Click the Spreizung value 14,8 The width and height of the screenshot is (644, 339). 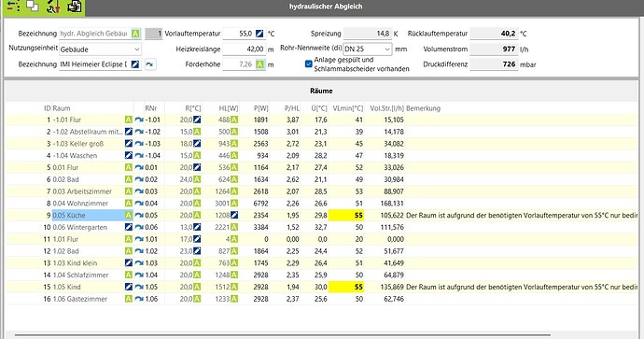coord(367,34)
